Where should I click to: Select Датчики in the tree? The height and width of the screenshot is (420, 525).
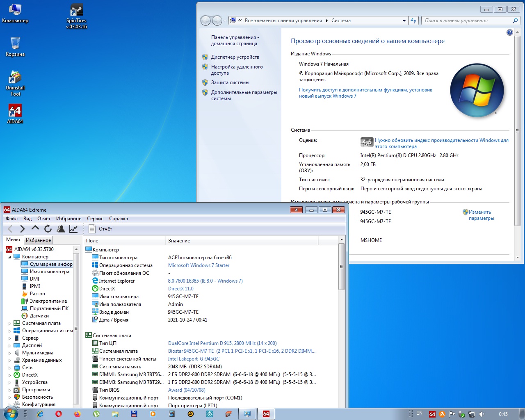(39, 316)
